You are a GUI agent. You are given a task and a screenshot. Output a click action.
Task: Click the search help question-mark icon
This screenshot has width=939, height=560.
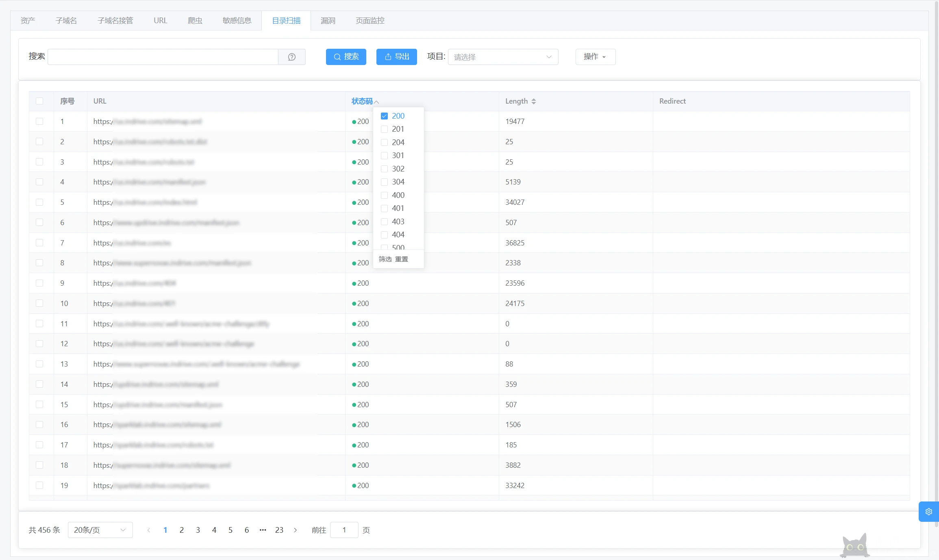point(291,57)
